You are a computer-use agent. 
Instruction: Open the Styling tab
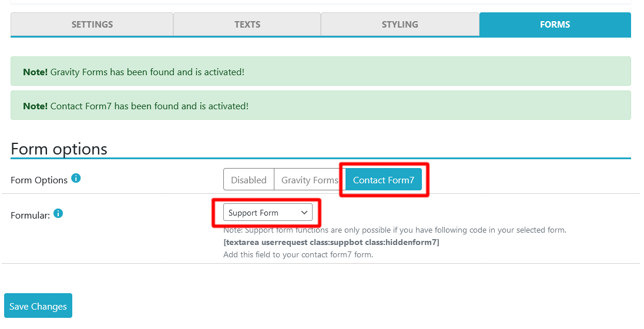coord(400,24)
